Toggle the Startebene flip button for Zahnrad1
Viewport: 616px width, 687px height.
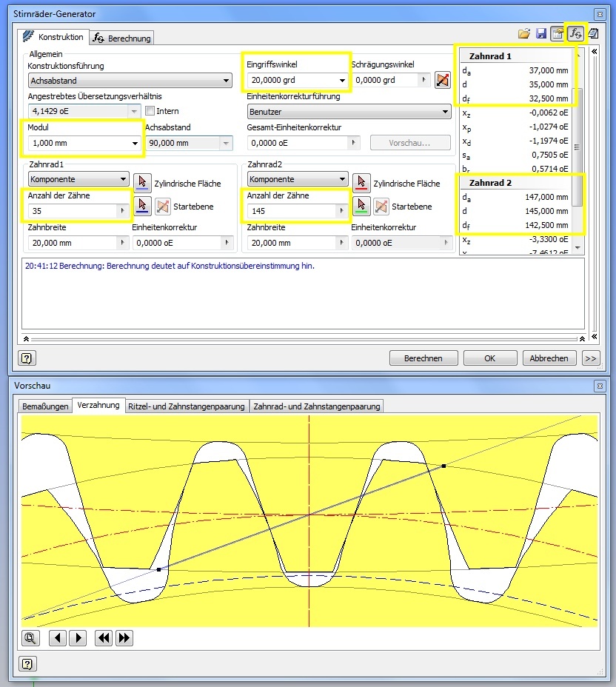[x=163, y=207]
